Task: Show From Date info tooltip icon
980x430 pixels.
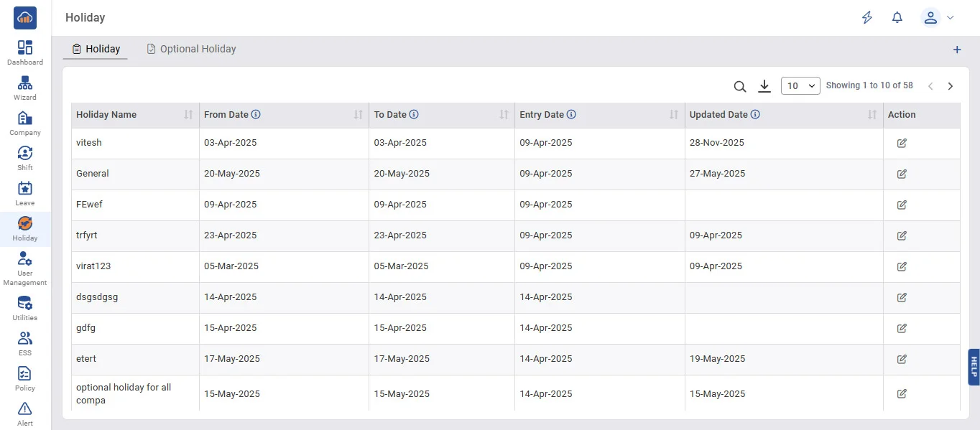Action: click(x=256, y=115)
